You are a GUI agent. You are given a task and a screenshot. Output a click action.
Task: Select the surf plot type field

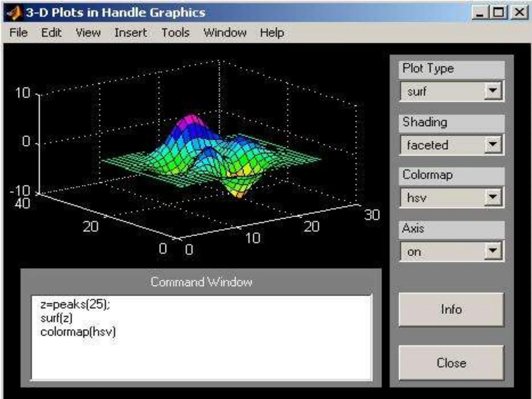442,91
